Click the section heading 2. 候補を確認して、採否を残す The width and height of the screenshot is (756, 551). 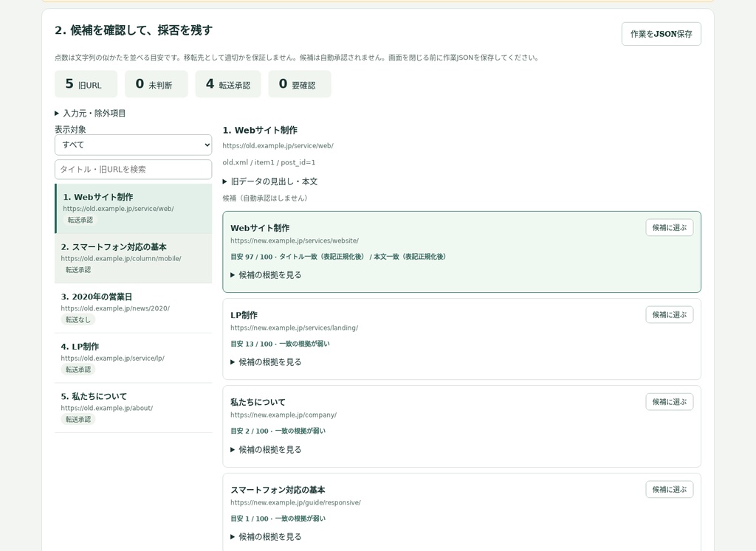click(x=134, y=30)
